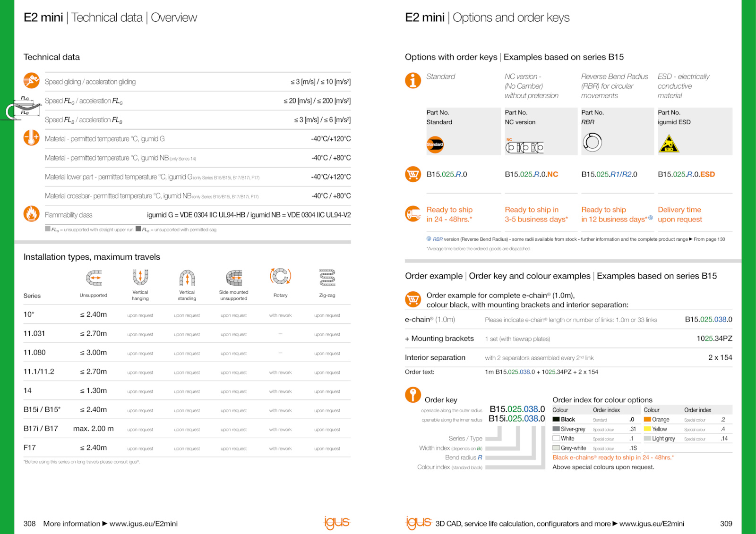
Task: Click the 'Width index' label
Action: point(451,448)
